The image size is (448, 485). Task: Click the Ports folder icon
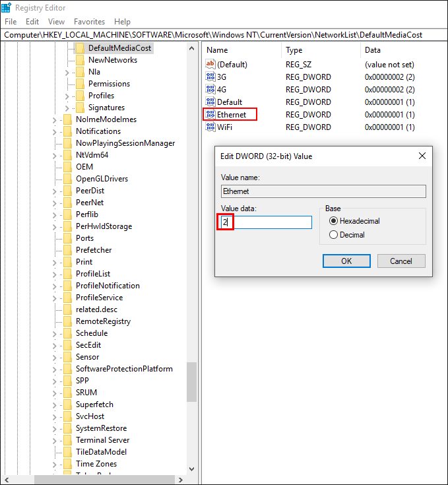[x=67, y=238]
